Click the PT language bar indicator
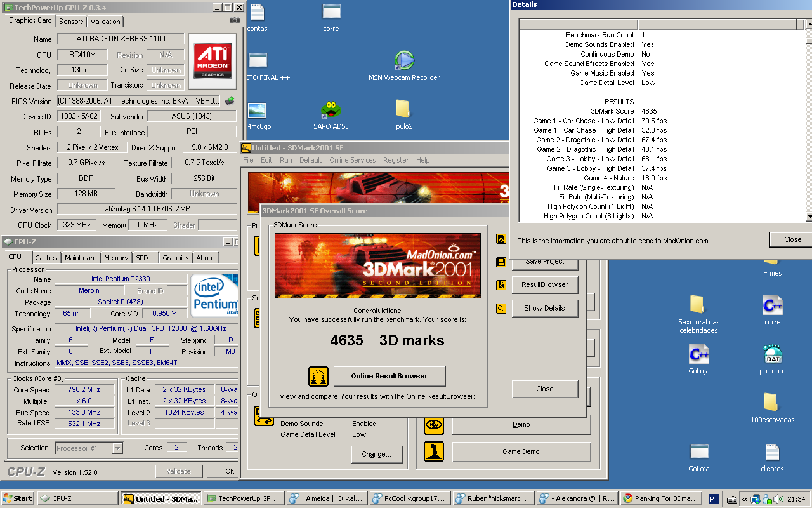Image resolution: width=812 pixels, height=508 pixels. click(714, 499)
